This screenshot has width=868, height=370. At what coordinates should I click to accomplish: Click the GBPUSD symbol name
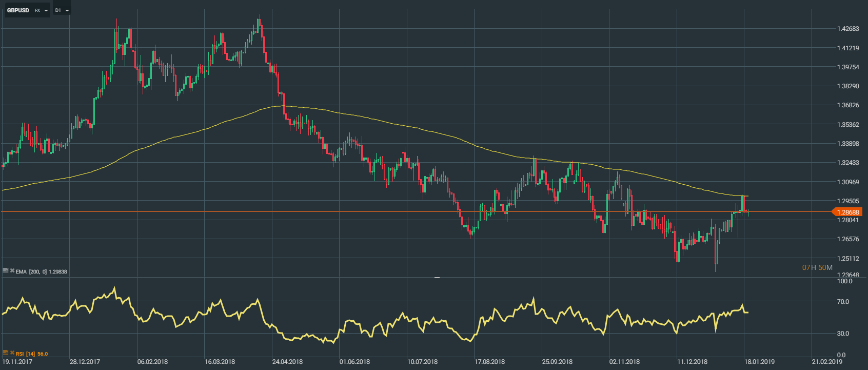click(x=18, y=10)
